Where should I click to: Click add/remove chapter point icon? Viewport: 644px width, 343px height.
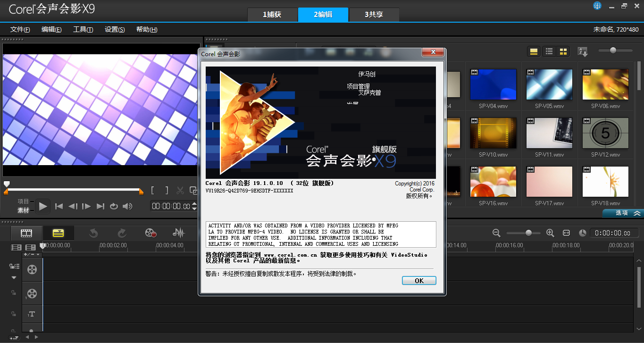[31, 247]
